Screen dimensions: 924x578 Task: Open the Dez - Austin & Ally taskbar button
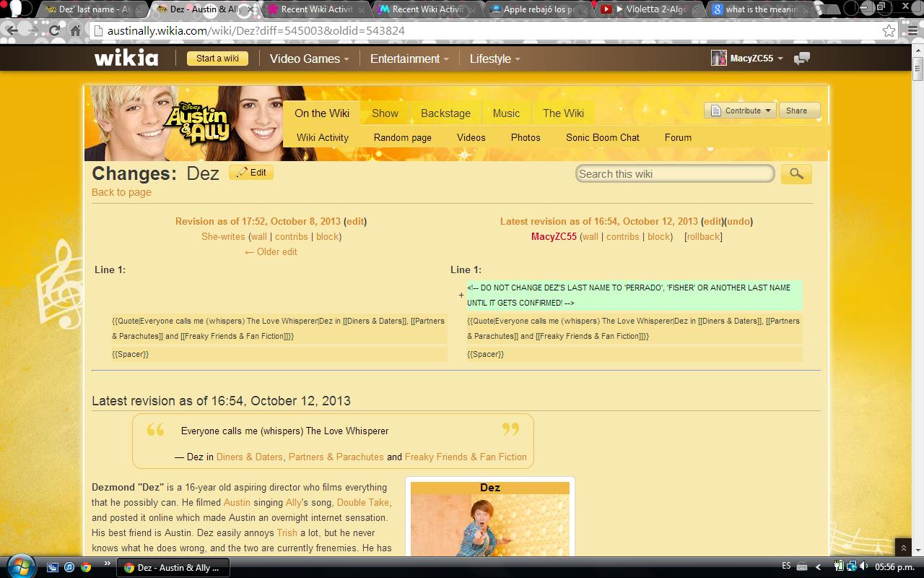172,567
